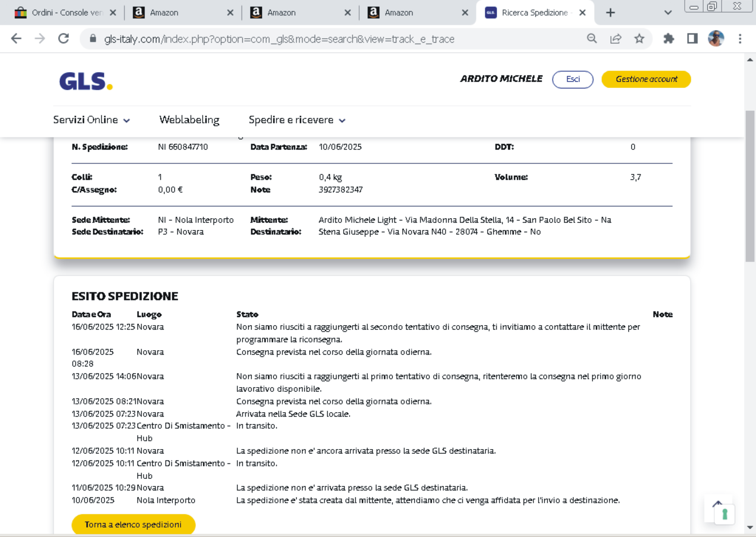Open Gestione account button

pos(646,79)
